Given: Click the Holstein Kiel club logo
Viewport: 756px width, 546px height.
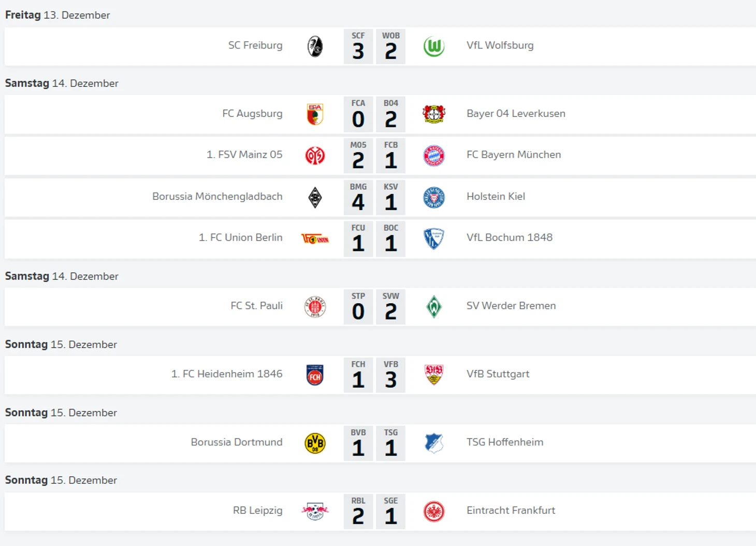Looking at the screenshot, I should 433,197.
